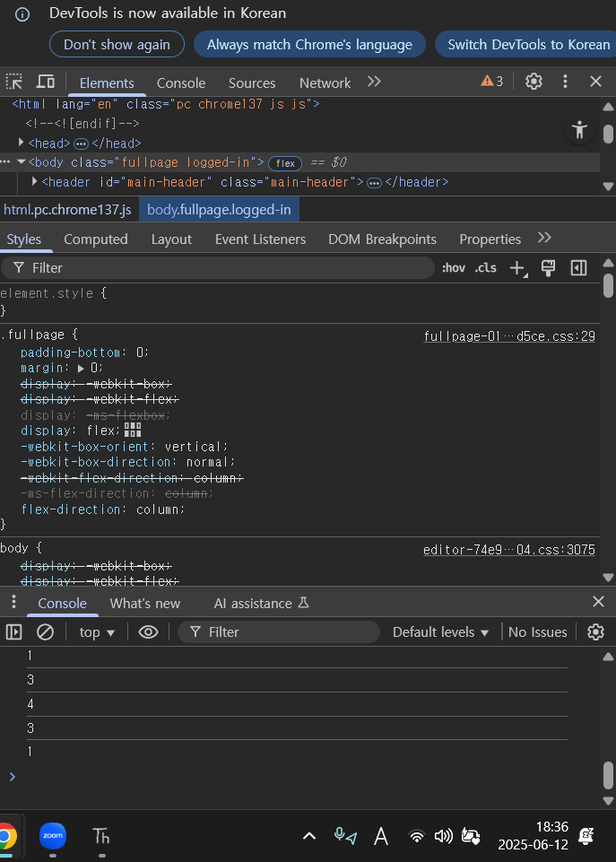Choose Always match Chrome's language
The image size is (616, 862).
pyautogui.click(x=309, y=45)
